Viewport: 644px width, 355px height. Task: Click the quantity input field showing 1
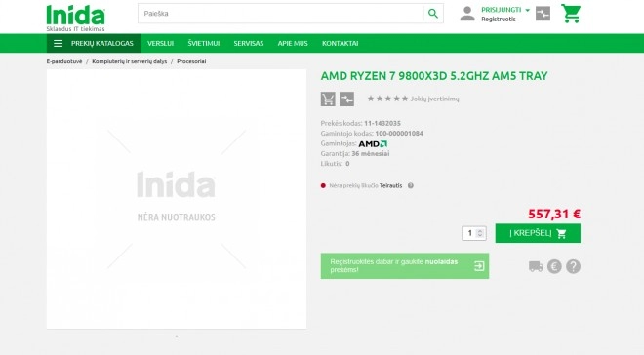coord(474,233)
